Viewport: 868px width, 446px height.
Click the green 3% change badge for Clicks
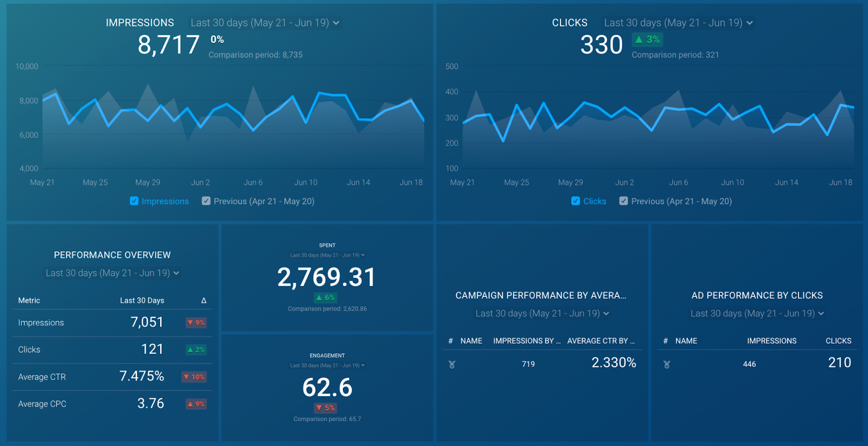click(648, 40)
